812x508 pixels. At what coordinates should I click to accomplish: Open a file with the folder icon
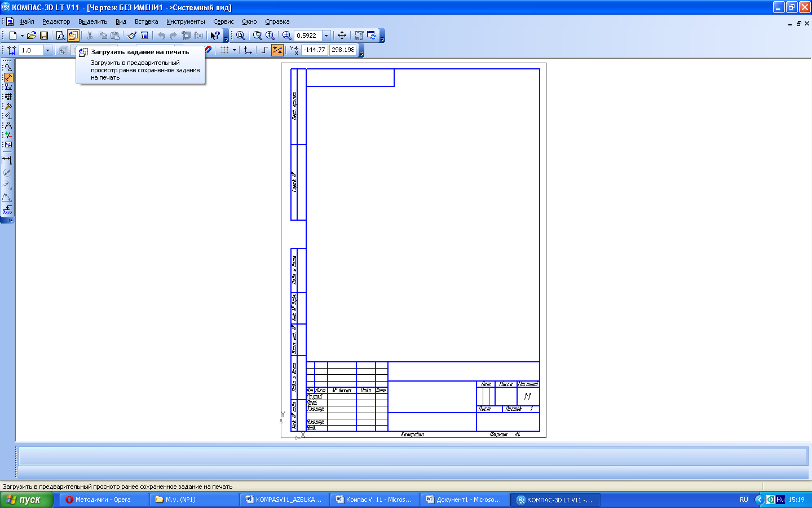pos(31,36)
